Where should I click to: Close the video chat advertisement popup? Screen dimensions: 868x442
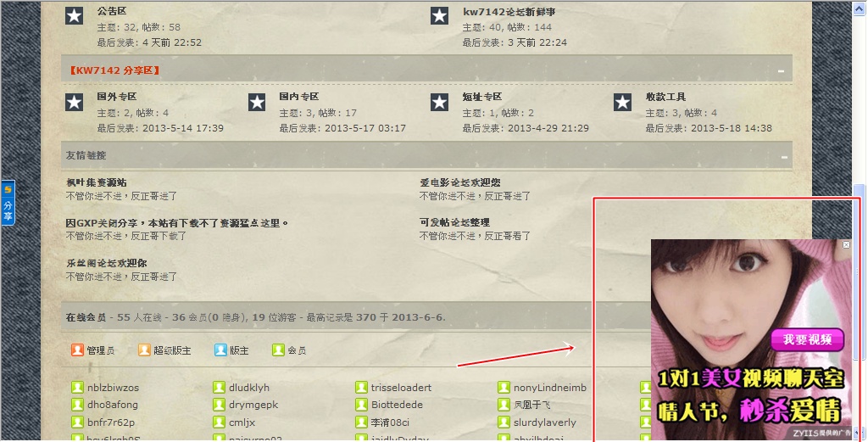(x=846, y=244)
